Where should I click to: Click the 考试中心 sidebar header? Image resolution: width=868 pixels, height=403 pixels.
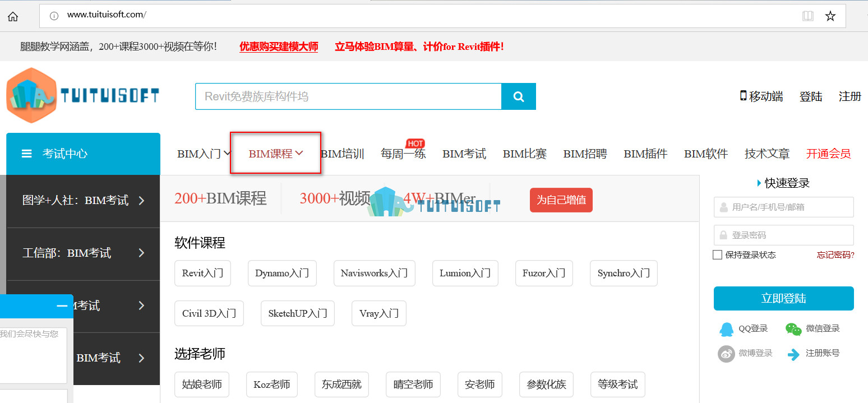pos(83,154)
